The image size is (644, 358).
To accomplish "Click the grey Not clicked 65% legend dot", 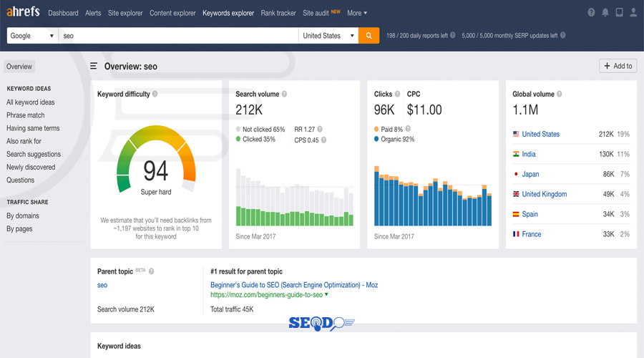I will point(238,129).
